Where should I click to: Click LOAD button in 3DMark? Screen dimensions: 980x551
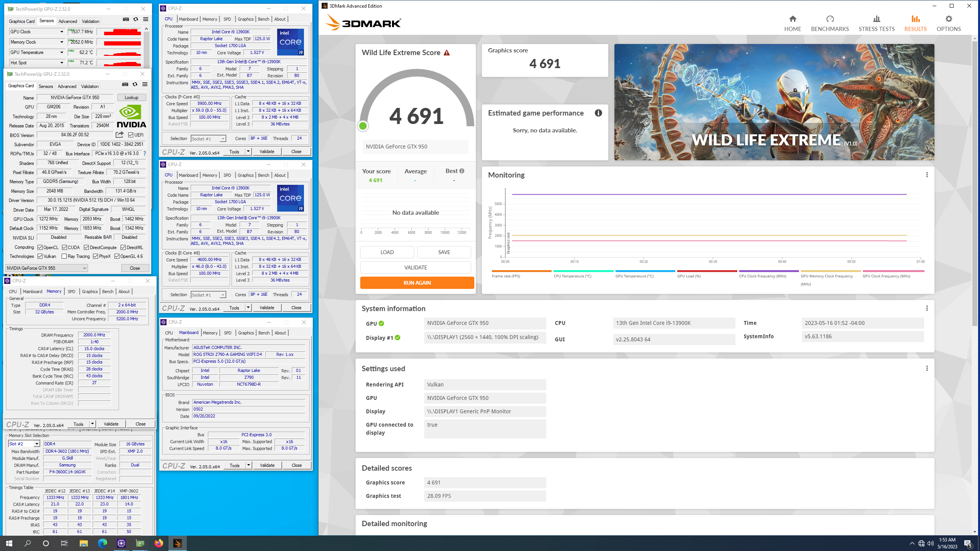(x=387, y=252)
